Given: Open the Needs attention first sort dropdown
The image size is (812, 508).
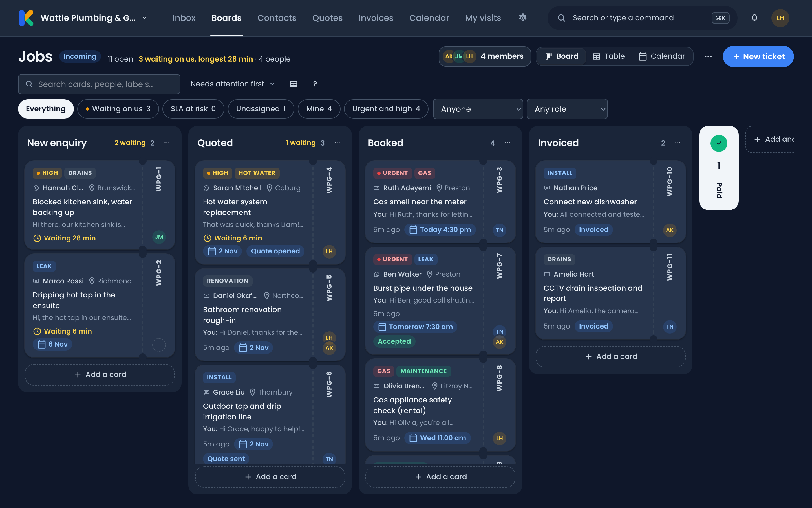Looking at the screenshot, I should pyautogui.click(x=233, y=84).
